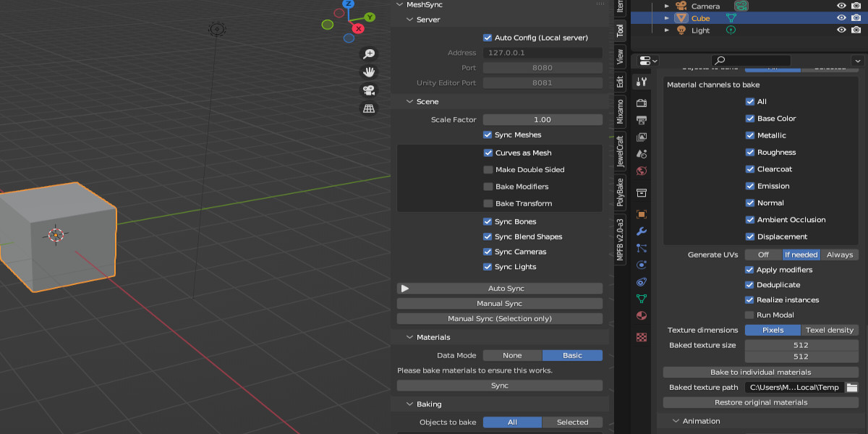Viewport: 868px width, 434px height.
Task: Enable the Make Double Sided checkbox
Action: click(x=488, y=170)
